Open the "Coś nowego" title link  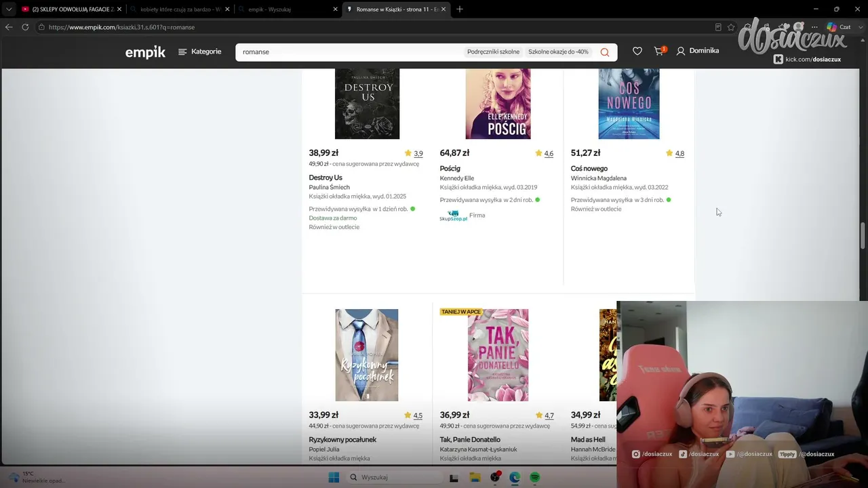pos(589,168)
